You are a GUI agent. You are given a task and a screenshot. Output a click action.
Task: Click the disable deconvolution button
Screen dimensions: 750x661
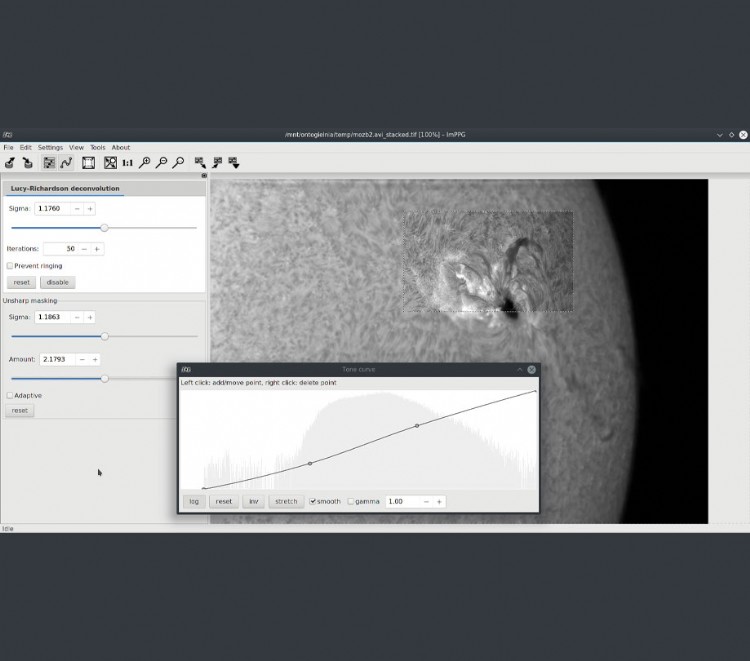pos(57,282)
